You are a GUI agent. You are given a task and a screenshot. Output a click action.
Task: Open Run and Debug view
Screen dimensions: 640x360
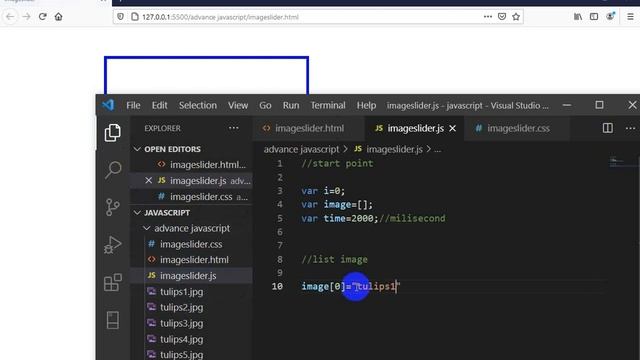113,244
